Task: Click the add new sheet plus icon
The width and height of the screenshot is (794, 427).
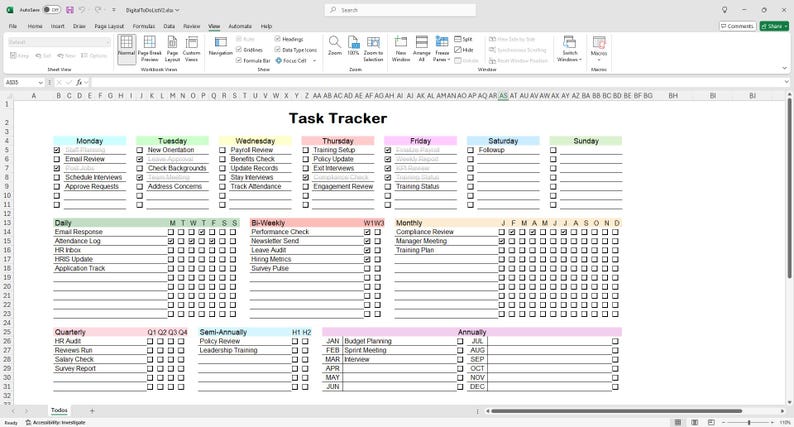Action: click(x=92, y=411)
